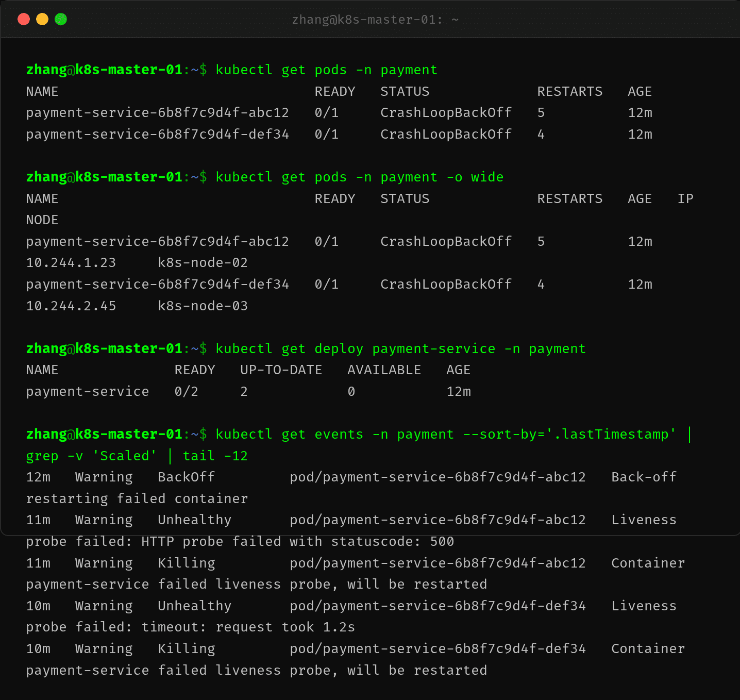Click the NODE column header
The width and height of the screenshot is (740, 700).
[x=42, y=220]
